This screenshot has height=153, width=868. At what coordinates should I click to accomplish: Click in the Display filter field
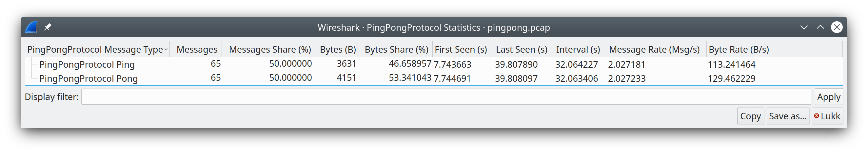tap(446, 97)
